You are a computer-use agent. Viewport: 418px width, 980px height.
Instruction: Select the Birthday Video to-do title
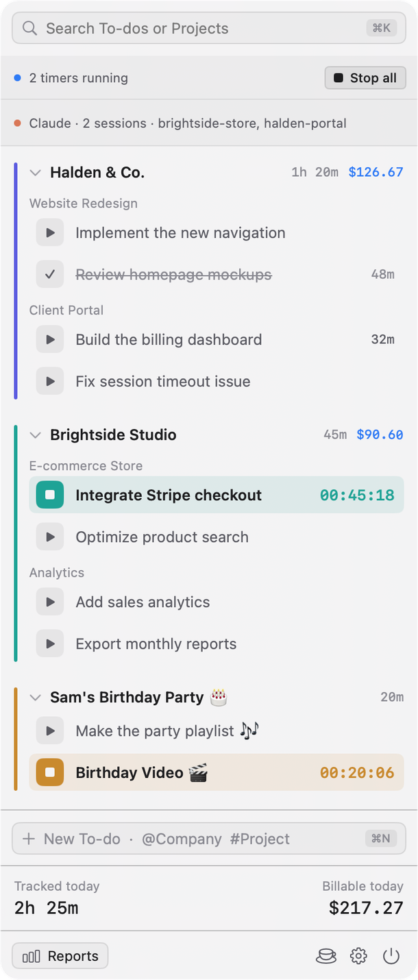pos(142,772)
